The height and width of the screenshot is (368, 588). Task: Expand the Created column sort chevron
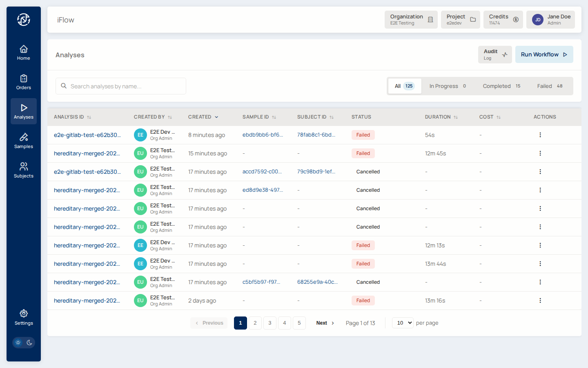click(216, 117)
